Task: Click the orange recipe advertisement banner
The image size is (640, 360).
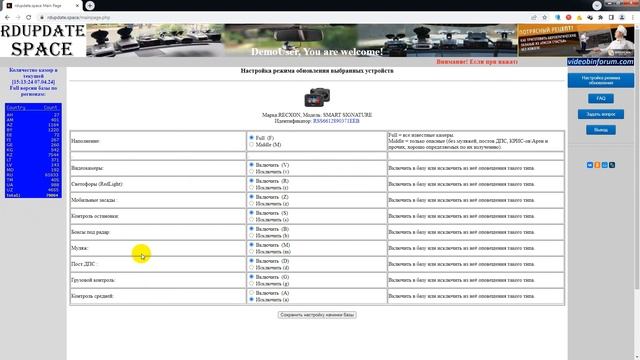Action: [x=576, y=40]
